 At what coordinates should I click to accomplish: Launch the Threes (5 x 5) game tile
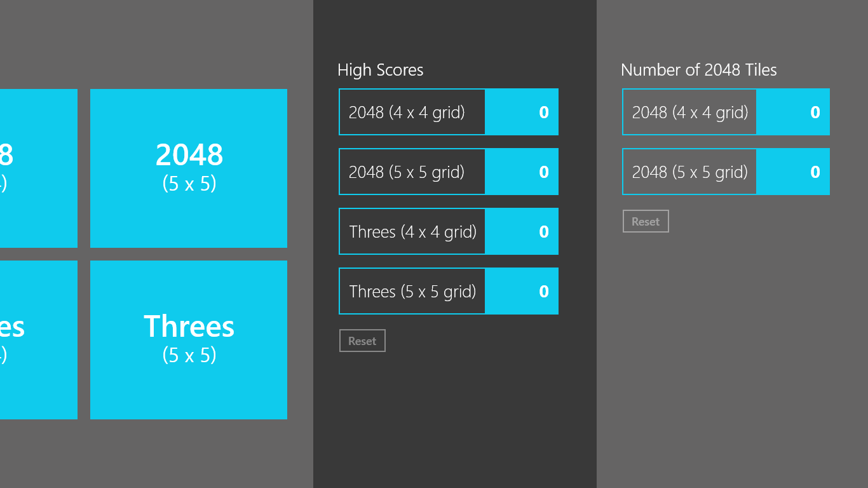coord(189,340)
